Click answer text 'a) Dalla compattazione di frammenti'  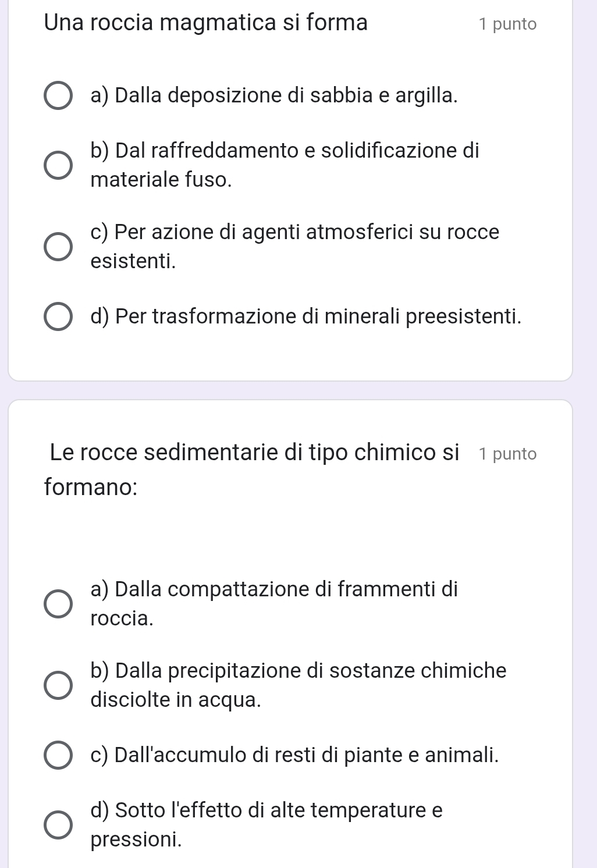(274, 589)
